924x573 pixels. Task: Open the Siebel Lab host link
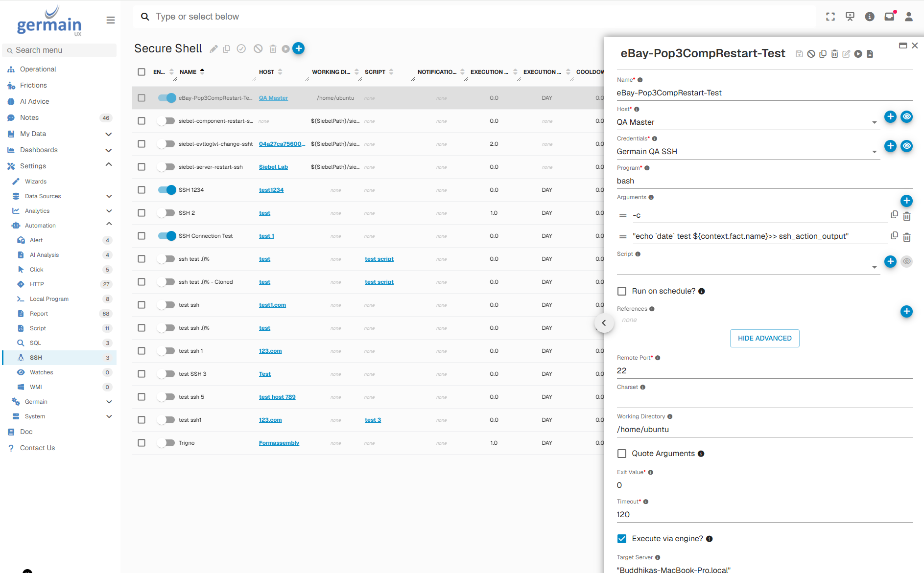click(273, 167)
